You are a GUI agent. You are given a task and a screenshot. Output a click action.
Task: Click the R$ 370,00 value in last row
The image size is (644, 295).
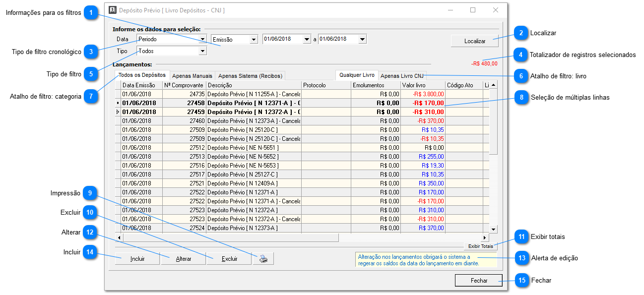pos(423,228)
